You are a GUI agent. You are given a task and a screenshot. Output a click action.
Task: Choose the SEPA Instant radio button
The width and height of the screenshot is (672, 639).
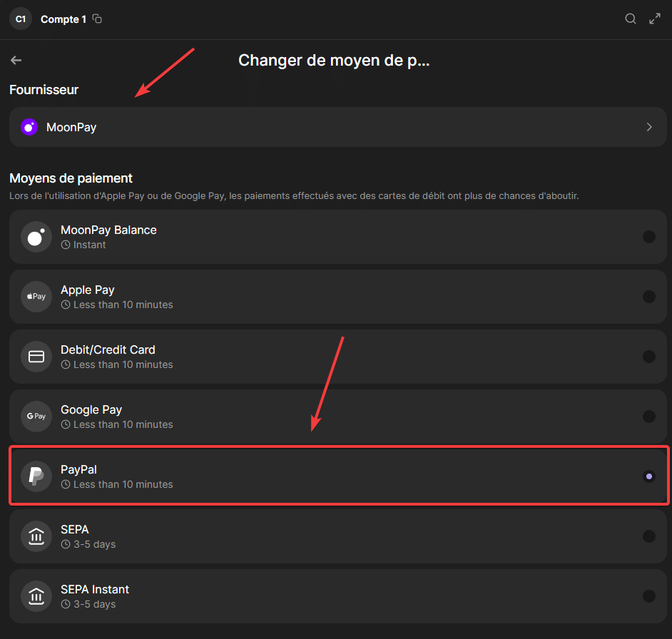click(x=649, y=596)
